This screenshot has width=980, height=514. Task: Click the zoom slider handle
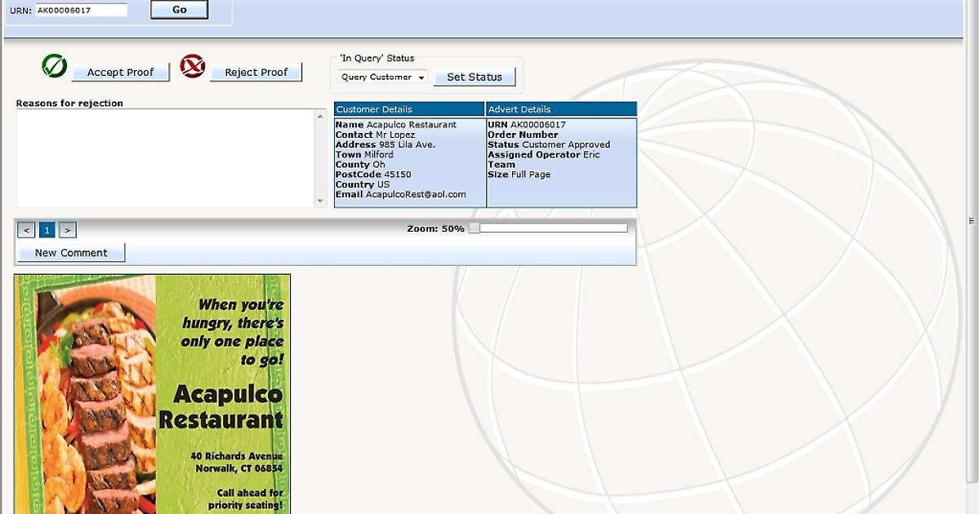point(474,228)
